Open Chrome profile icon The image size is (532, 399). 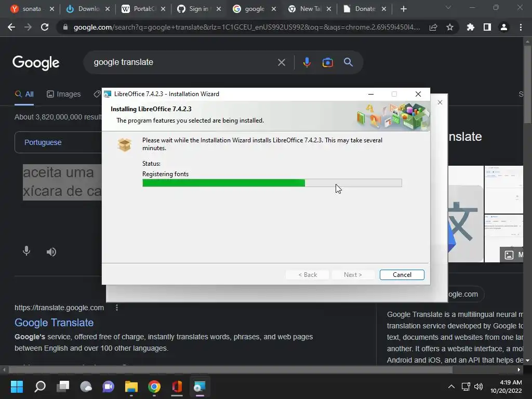click(504, 27)
